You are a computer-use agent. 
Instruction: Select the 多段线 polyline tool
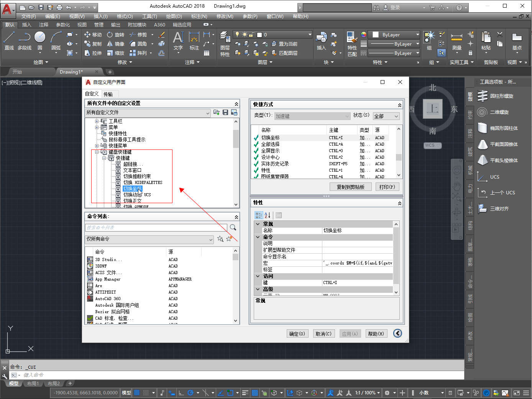pos(25,41)
